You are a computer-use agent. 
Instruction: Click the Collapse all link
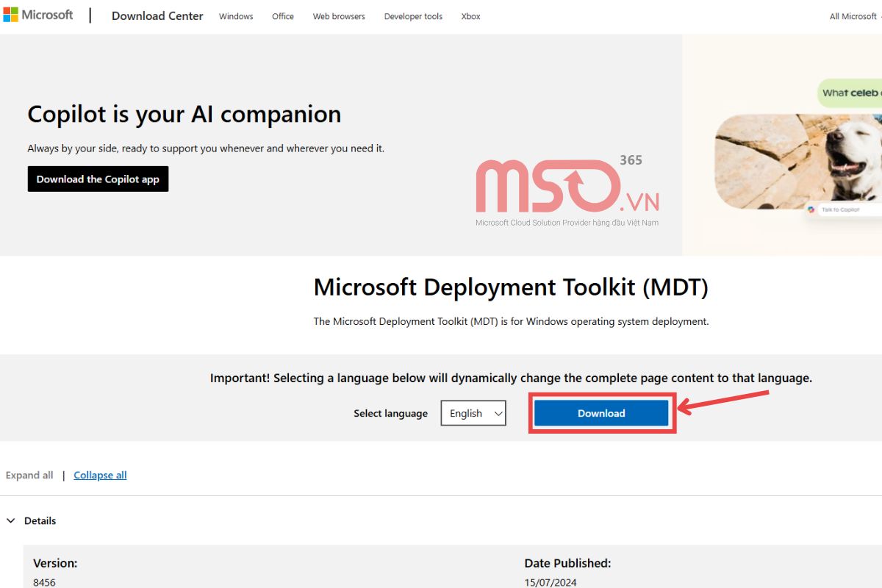[100, 476]
